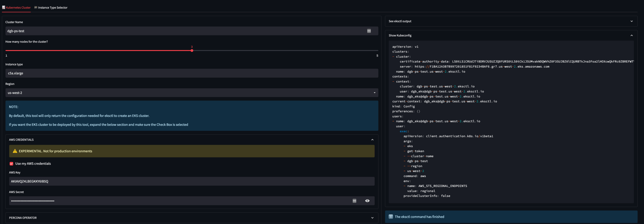
Task: Click the 'certificate-authority-data' line
Action: [517, 62]
